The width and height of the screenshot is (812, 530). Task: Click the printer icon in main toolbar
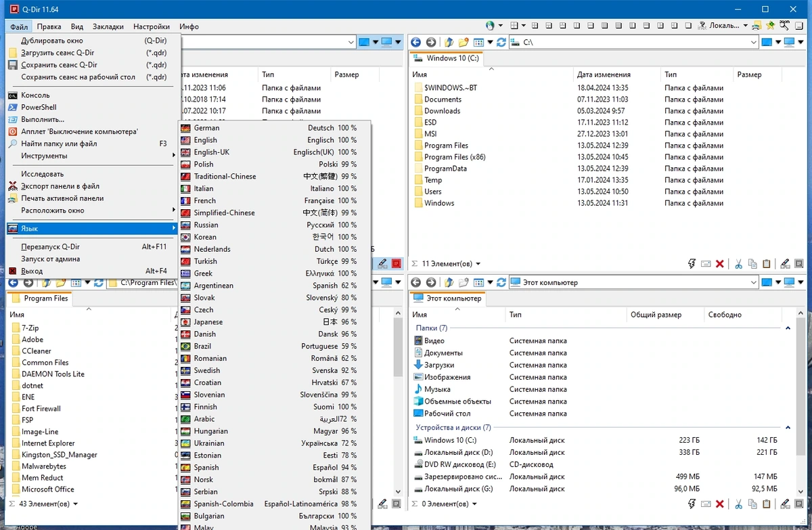(x=757, y=26)
